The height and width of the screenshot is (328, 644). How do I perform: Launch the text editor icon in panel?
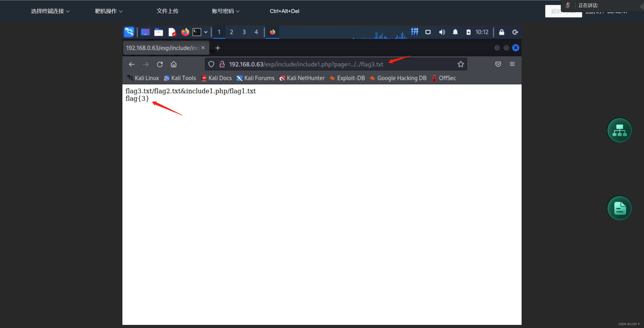172,32
